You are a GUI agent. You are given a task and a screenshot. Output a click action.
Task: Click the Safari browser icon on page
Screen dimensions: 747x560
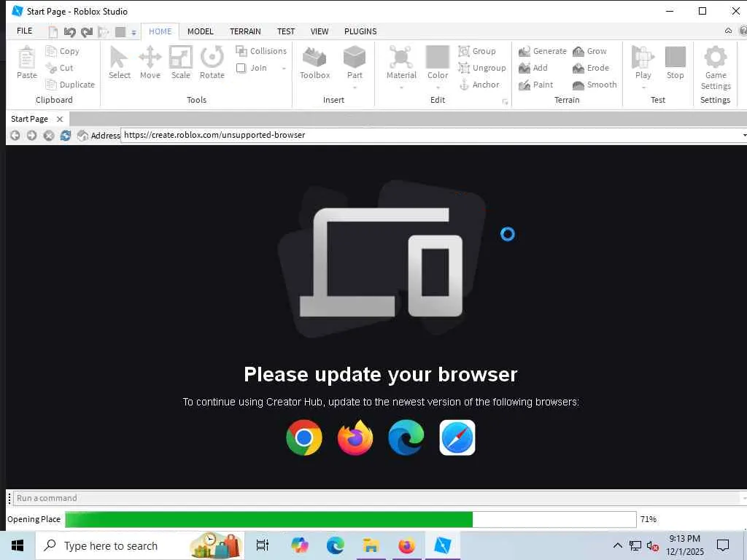tap(457, 437)
